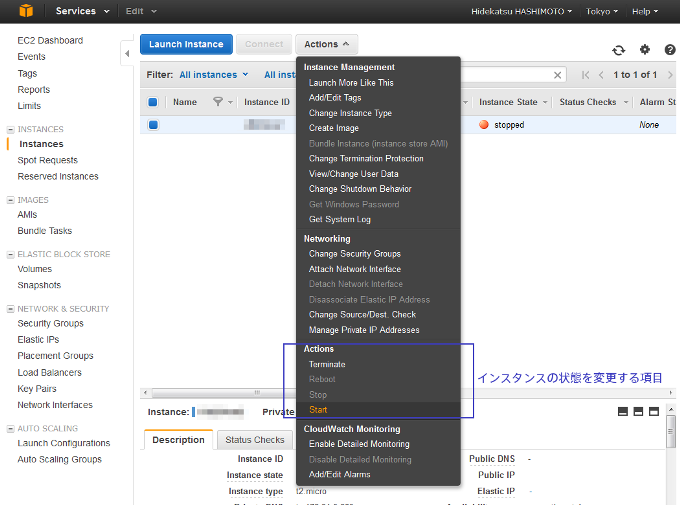680x505 pixels.
Task: Open the Edit dropdown in top bar
Action: tap(141, 11)
